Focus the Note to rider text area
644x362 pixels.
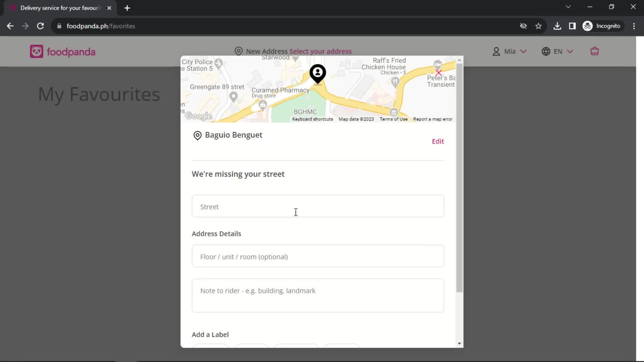tap(318, 296)
